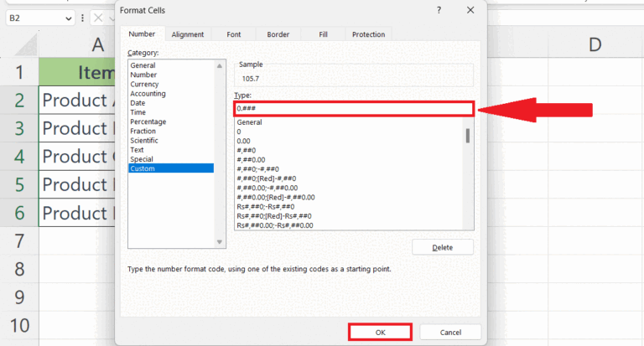Switch to the Alignment tab
Screen dimensions: 644x346
(x=188, y=34)
